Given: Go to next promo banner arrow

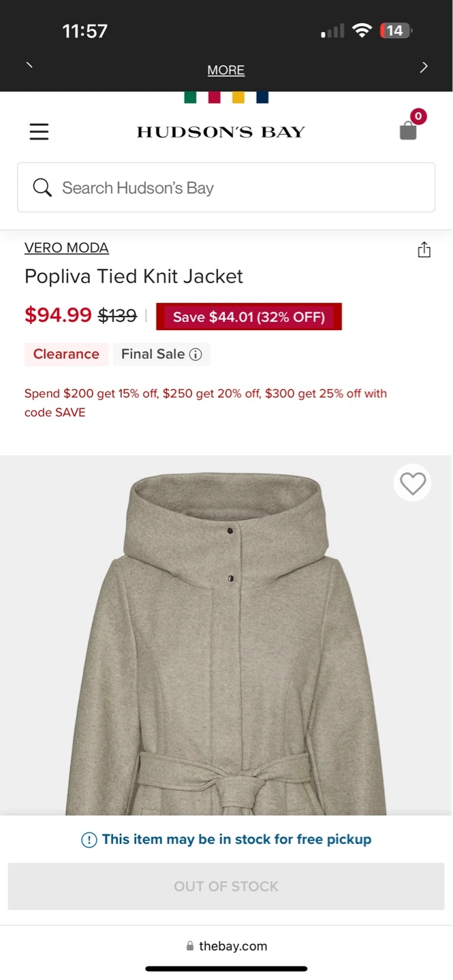Looking at the screenshot, I should pos(424,67).
